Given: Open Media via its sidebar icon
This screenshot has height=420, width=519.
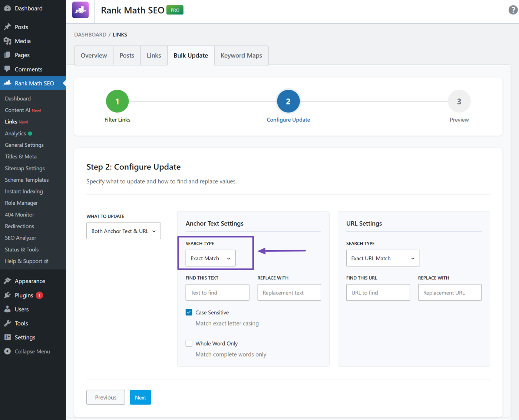Looking at the screenshot, I should click(x=7, y=41).
